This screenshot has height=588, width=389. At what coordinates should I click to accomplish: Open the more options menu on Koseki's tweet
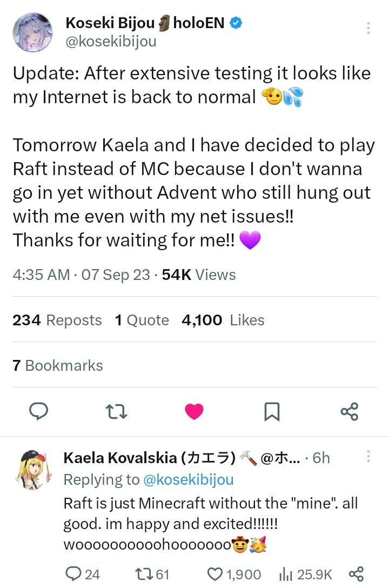point(368,28)
